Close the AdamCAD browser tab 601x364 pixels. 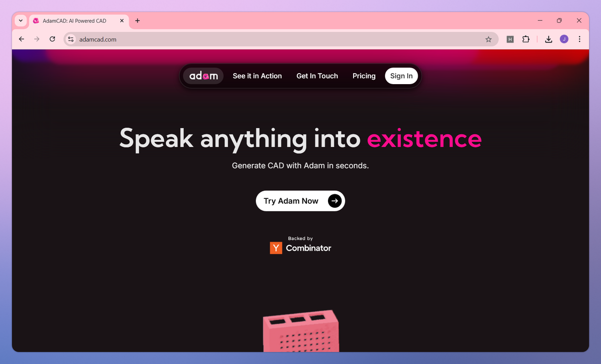tap(122, 21)
